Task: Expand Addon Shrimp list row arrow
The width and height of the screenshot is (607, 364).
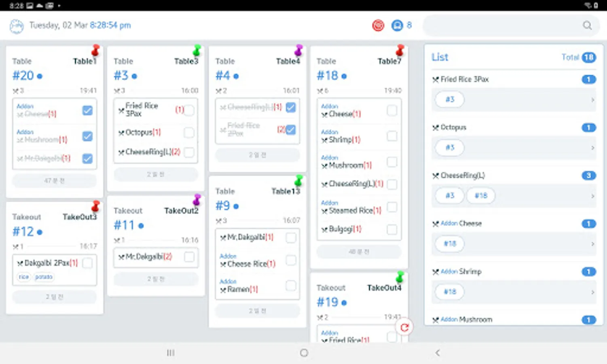Action: pyautogui.click(x=592, y=292)
